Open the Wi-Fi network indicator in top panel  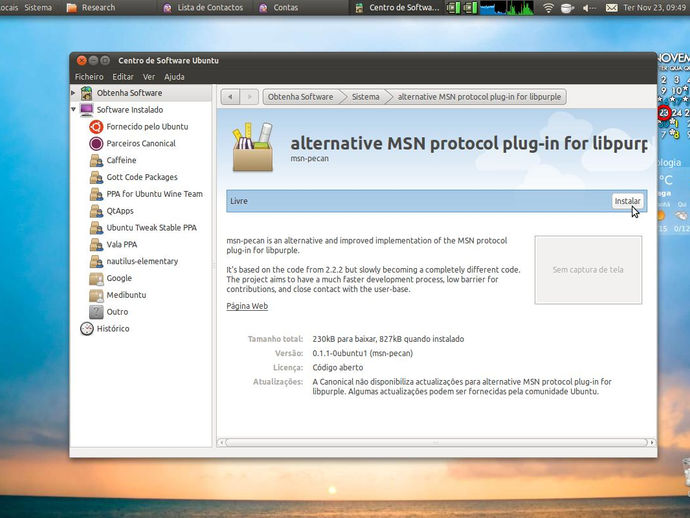(548, 7)
